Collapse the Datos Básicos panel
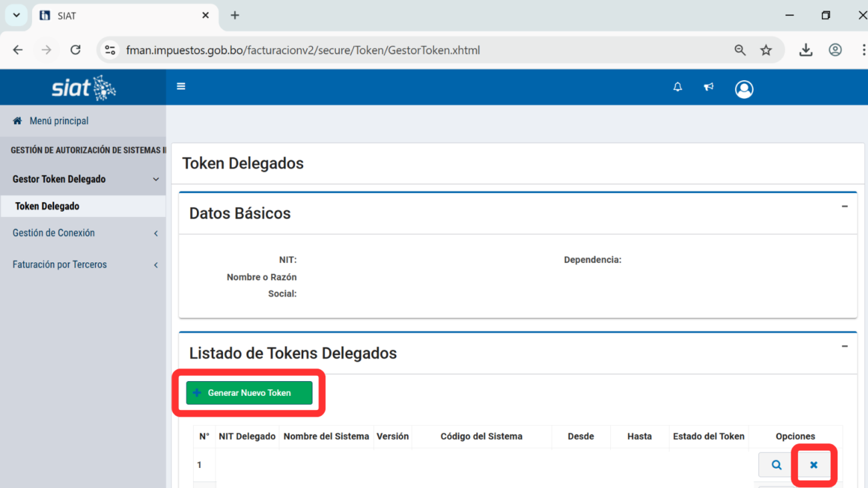The image size is (868, 488). [845, 206]
